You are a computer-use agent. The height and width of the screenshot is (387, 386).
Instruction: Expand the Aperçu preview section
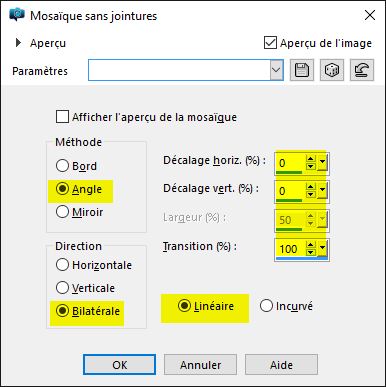click(18, 43)
